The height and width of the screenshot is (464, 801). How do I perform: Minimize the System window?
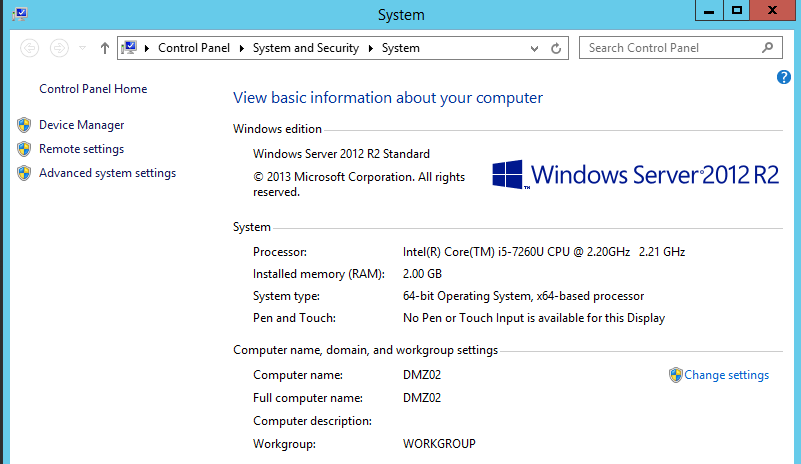coord(709,10)
